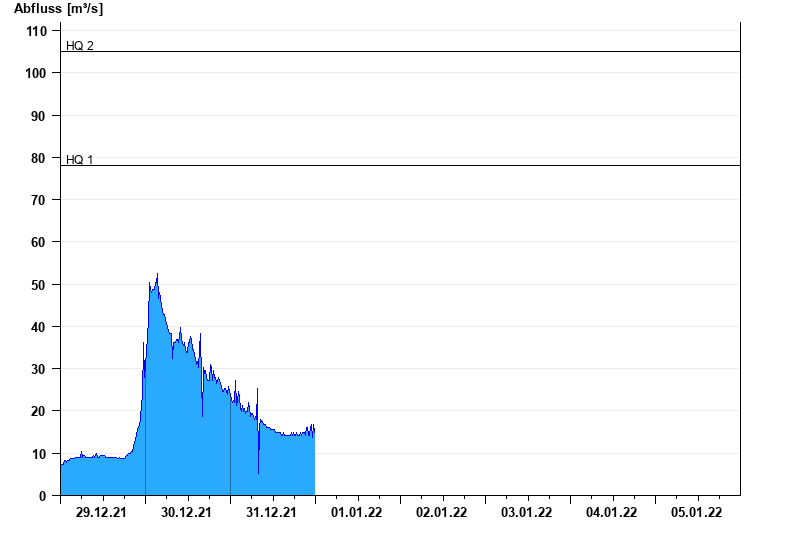Screen dimensions: 800x550
Task: Click the 04.01.22 date label
Action: pyautogui.click(x=612, y=512)
